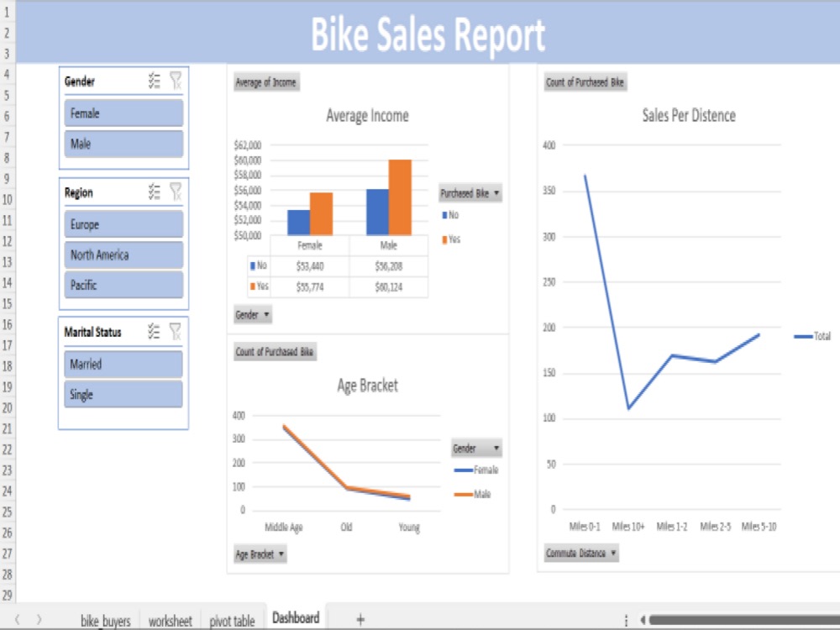This screenshot has height=630, width=840.
Task: Select the Dashboard sheet tab
Action: pos(296,617)
